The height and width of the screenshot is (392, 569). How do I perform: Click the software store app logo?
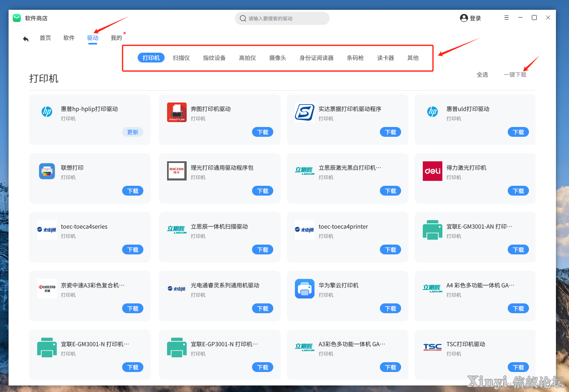tap(17, 18)
